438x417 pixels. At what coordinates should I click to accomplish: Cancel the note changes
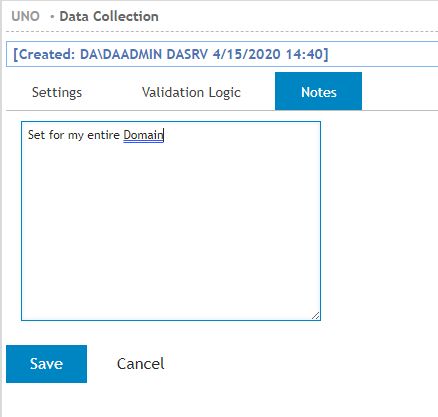[140, 363]
